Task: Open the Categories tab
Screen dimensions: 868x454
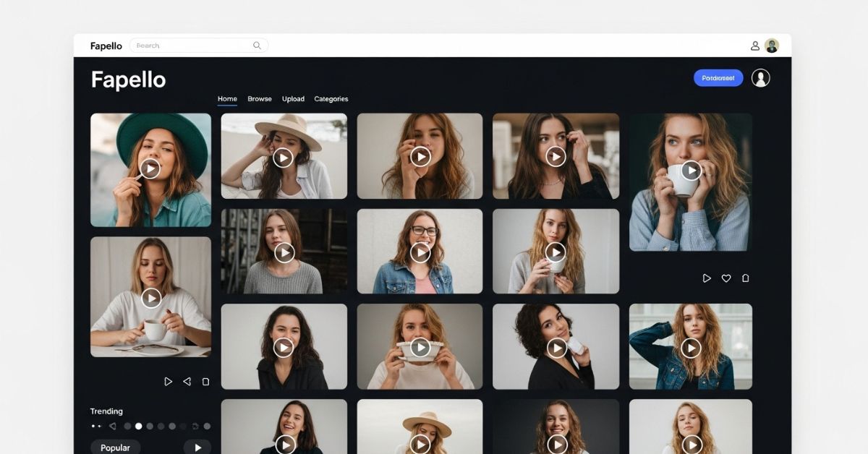Action: click(331, 99)
